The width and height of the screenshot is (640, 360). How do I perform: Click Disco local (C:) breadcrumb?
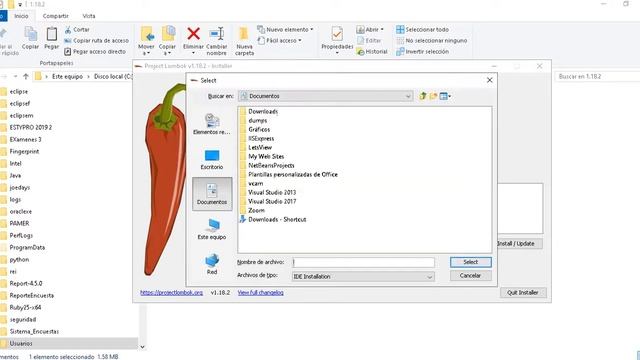coord(113,76)
